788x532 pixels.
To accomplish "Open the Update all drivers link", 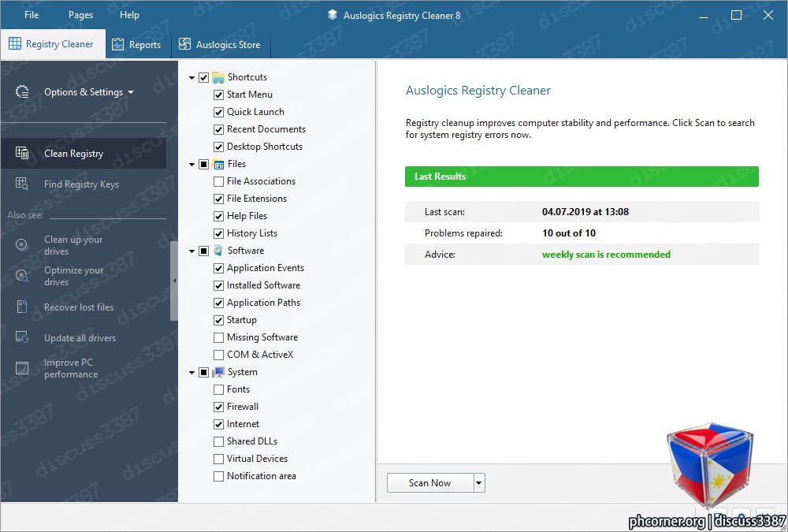I will (80, 338).
